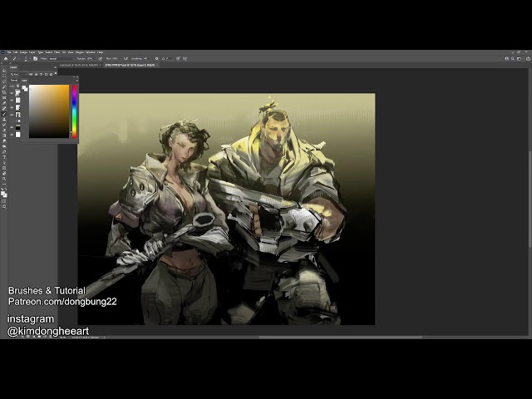The height and width of the screenshot is (399, 532).
Task: Click the share icon at top right
Action: [x=528, y=59]
